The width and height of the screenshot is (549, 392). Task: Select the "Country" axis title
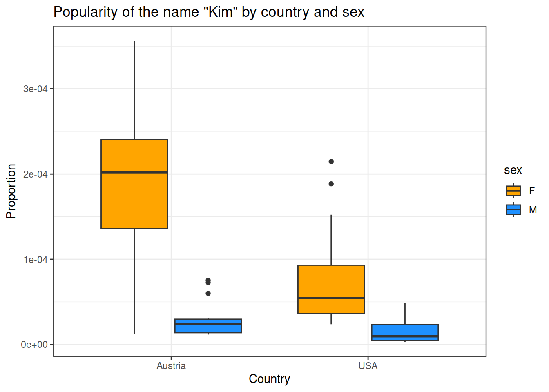[269, 379]
